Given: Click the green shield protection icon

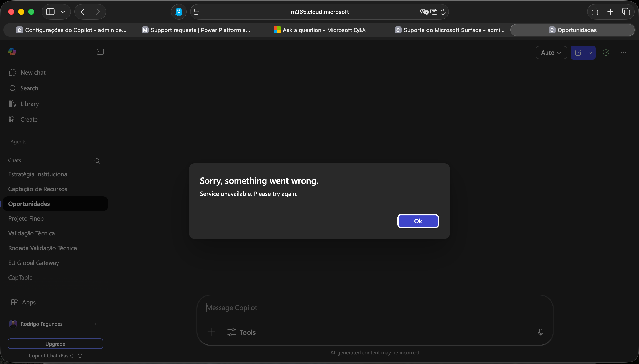Looking at the screenshot, I should [x=606, y=53].
